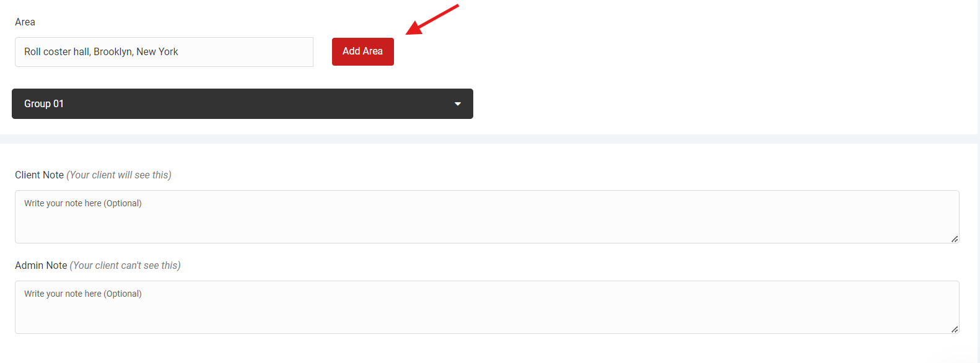Click into the Client Note textarea
980x363 pixels.
(487, 217)
